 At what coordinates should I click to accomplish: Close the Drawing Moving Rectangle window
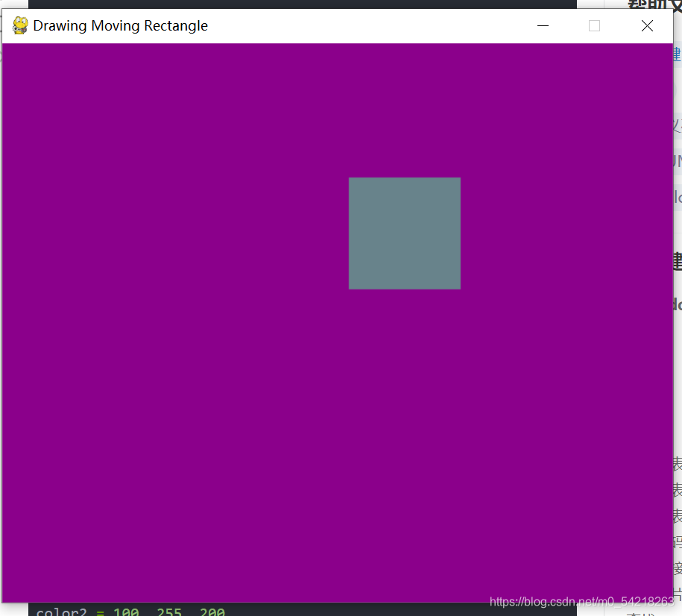click(x=647, y=25)
